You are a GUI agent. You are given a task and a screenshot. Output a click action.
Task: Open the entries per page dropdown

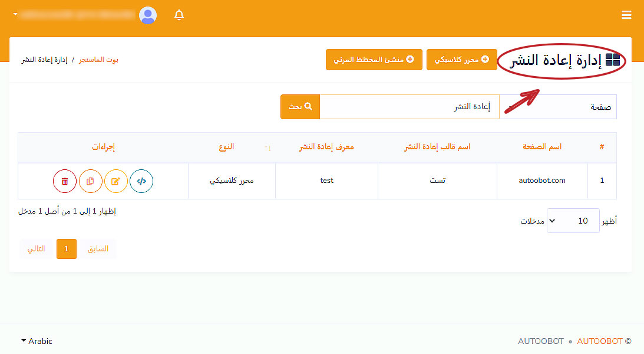[573, 221]
